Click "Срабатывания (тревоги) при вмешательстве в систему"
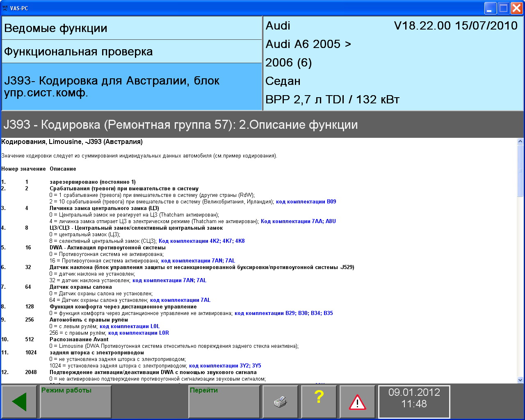This screenshot has height=420, width=525. tap(124, 189)
